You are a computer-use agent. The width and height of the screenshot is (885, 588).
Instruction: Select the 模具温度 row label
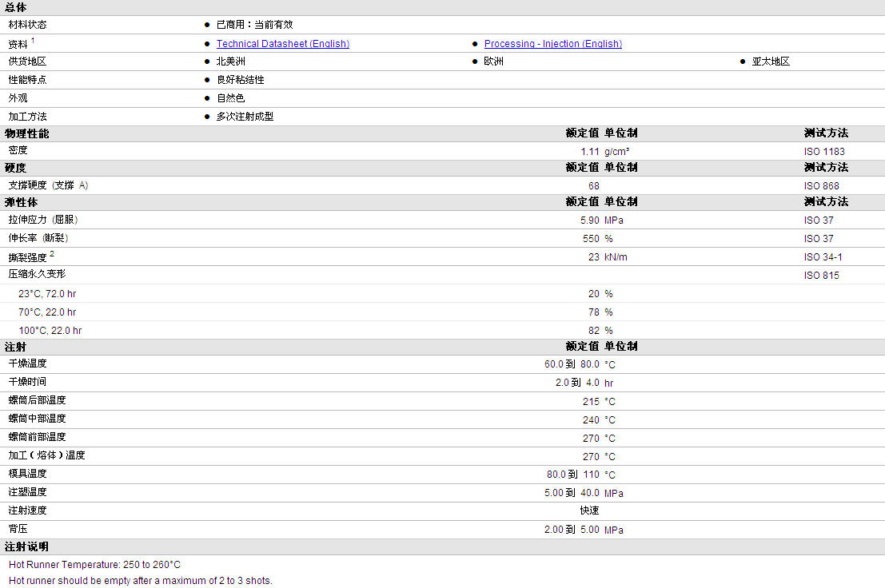pos(28,474)
